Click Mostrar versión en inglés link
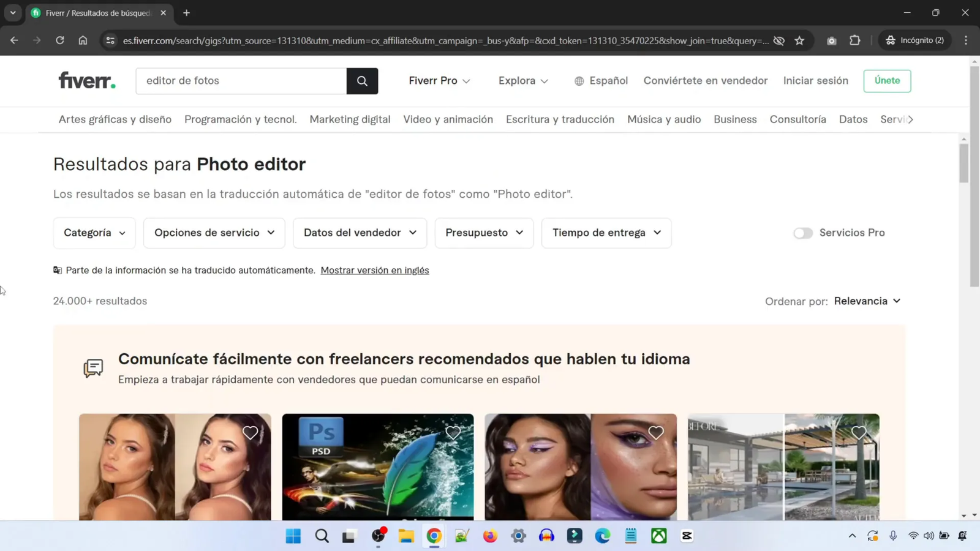 coord(374,270)
